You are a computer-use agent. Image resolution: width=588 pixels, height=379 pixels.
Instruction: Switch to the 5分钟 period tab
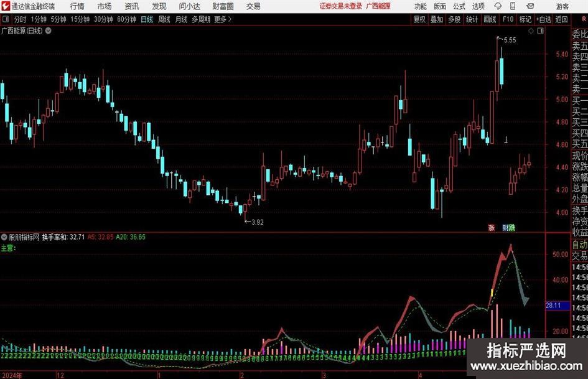click(x=58, y=19)
